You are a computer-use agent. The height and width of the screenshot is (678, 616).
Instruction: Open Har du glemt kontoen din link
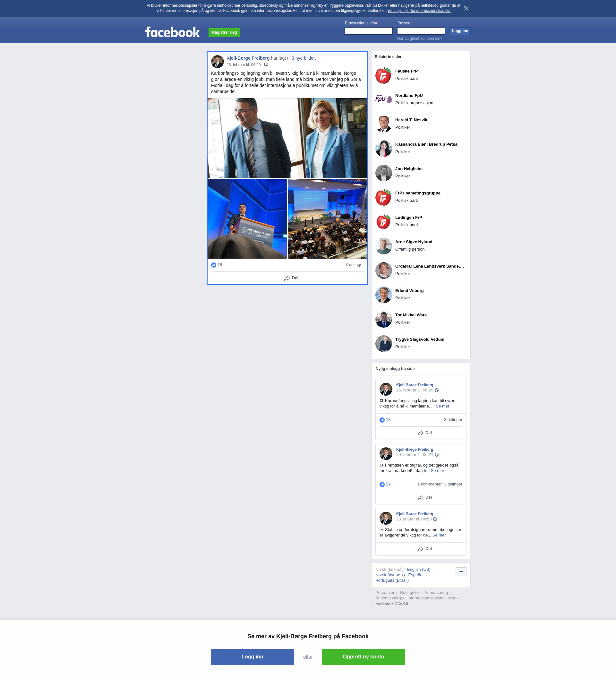coord(420,39)
